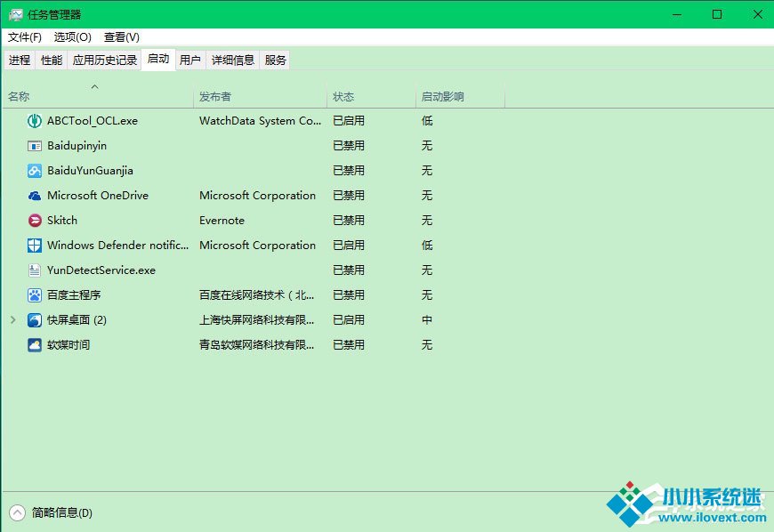Click the 快屏桌面 app icon
This screenshot has height=532, width=774.
[34, 320]
